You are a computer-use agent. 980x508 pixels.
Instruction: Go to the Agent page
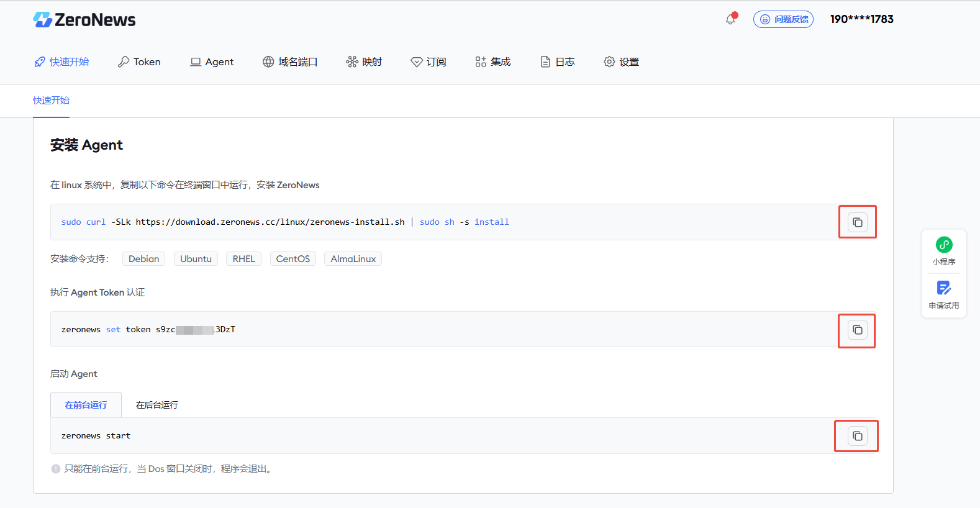(212, 62)
